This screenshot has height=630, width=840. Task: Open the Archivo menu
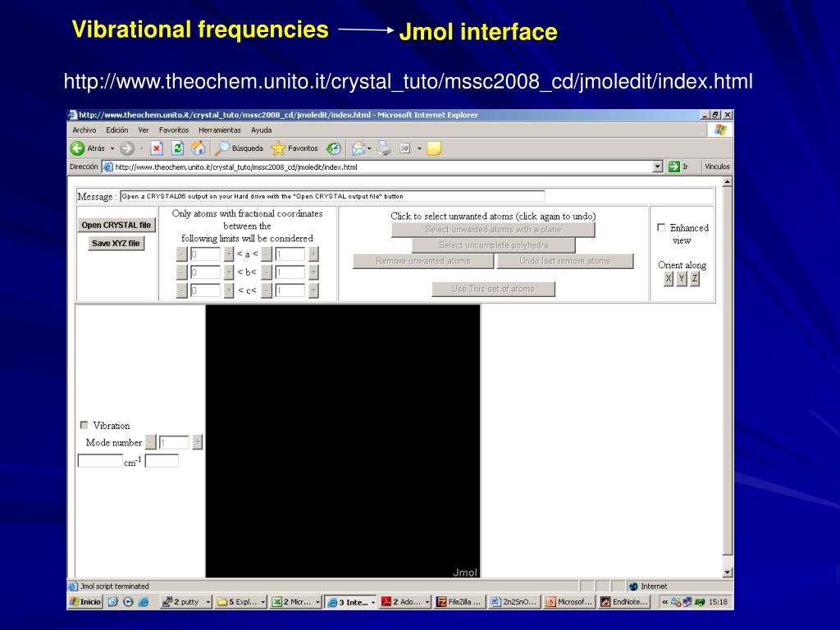(84, 130)
